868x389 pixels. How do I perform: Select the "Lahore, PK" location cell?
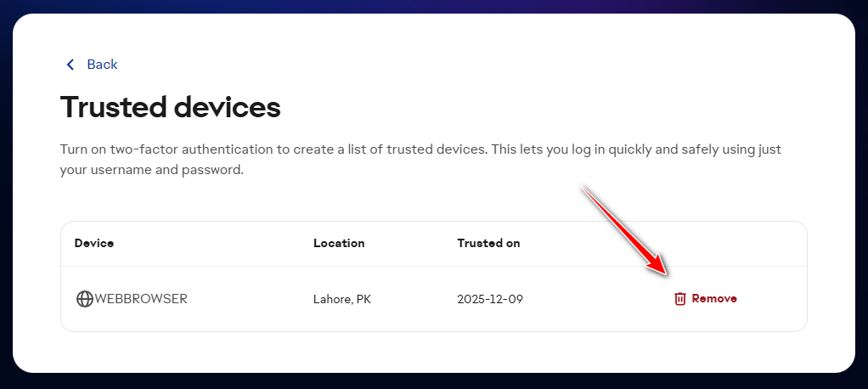click(342, 299)
